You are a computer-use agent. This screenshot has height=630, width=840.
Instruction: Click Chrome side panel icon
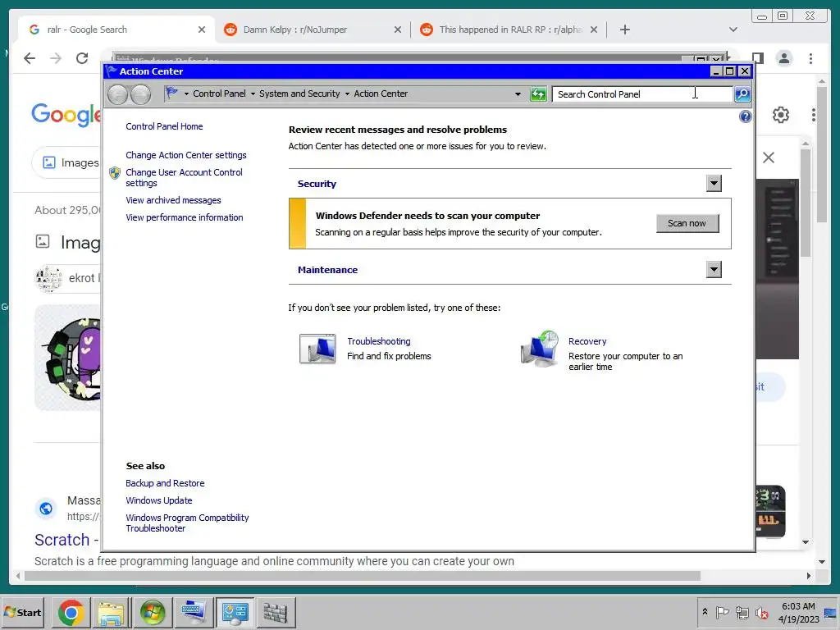click(757, 58)
